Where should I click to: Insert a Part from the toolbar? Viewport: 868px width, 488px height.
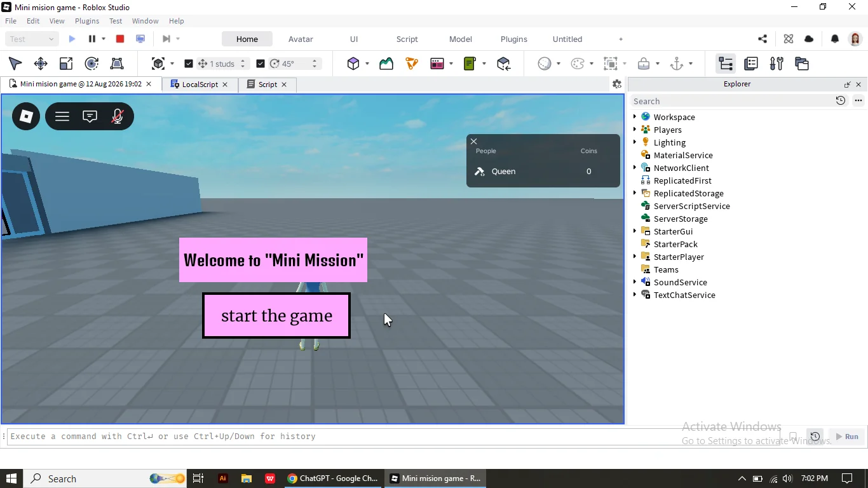pos(353,64)
